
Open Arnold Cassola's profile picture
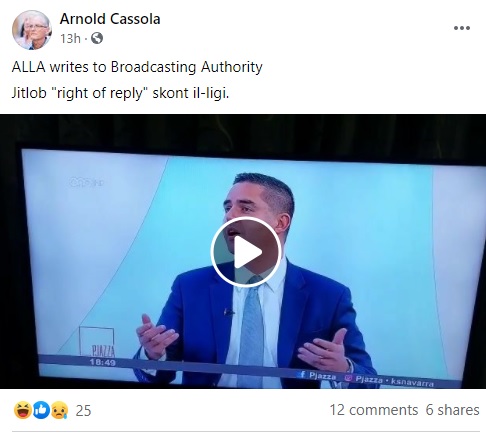[x=32, y=30]
